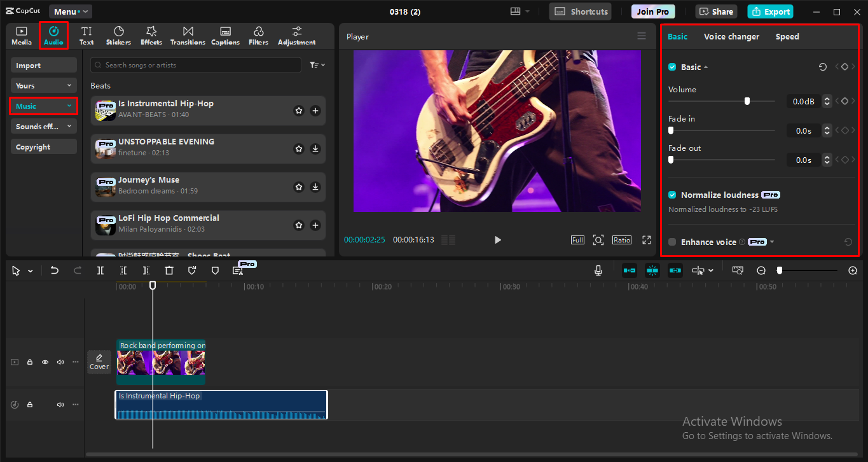This screenshot has height=462, width=868.
Task: Zoom in on the timeline
Action: click(x=852, y=270)
